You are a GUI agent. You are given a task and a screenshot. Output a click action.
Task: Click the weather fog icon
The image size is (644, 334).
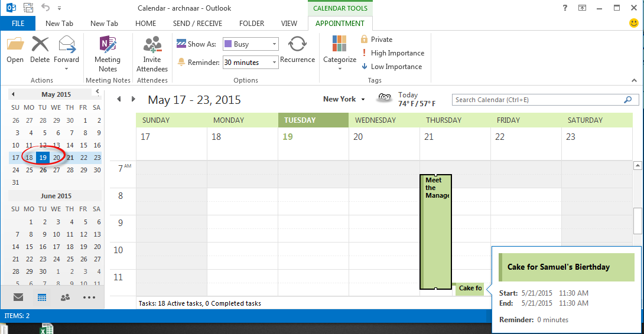click(385, 97)
